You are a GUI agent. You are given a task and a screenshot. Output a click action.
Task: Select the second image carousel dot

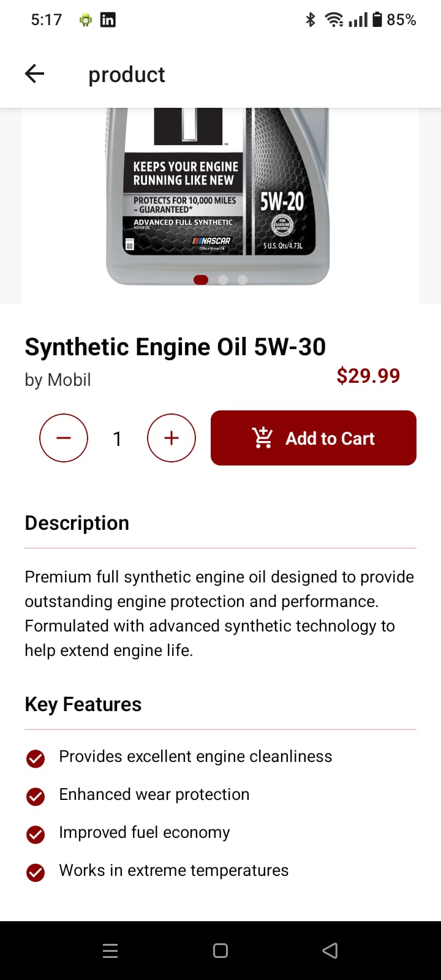pyautogui.click(x=223, y=280)
